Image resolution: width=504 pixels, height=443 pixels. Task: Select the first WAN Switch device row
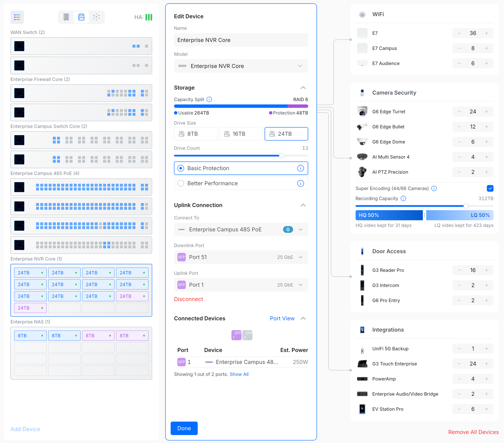click(81, 46)
